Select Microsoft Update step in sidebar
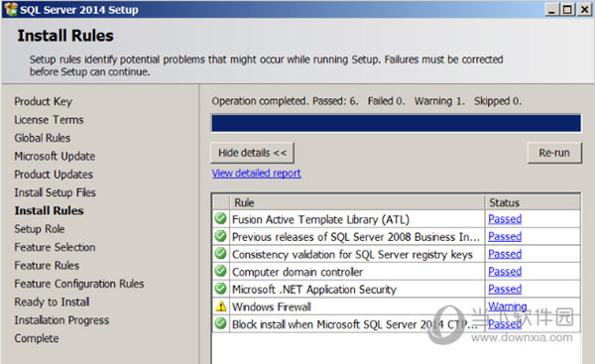Viewport: 595px width, 364px height. (x=55, y=156)
